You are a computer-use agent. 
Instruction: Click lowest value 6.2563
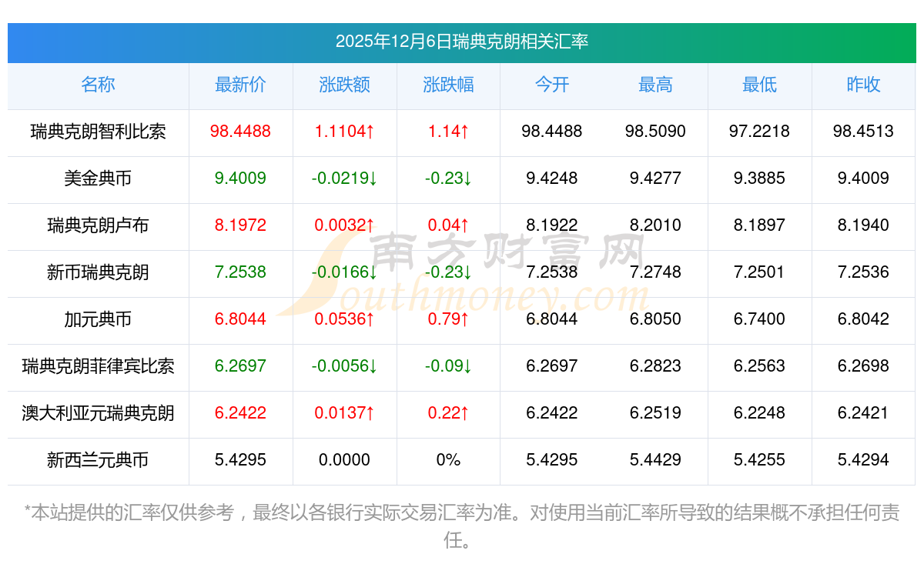tap(759, 366)
